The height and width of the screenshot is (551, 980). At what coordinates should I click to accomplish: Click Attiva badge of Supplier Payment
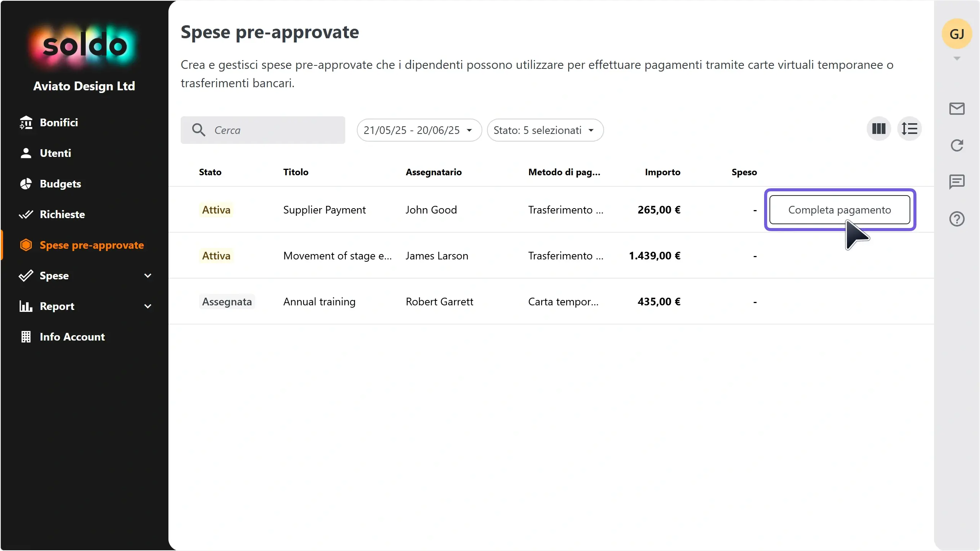(x=216, y=210)
